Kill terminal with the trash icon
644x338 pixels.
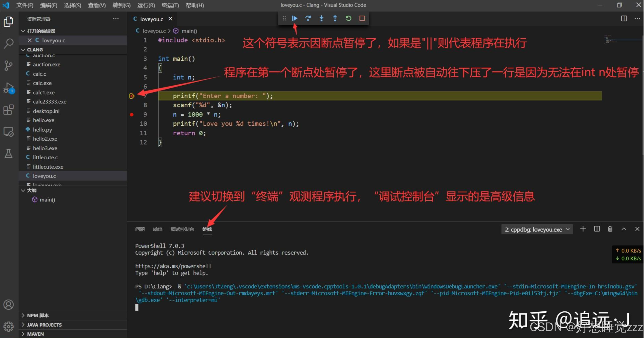click(x=610, y=229)
